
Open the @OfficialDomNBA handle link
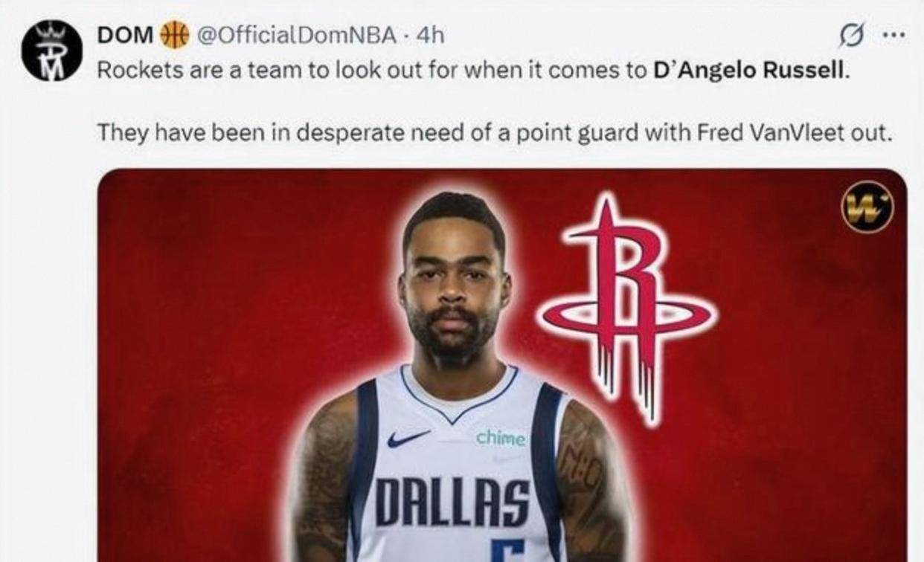coord(296,35)
